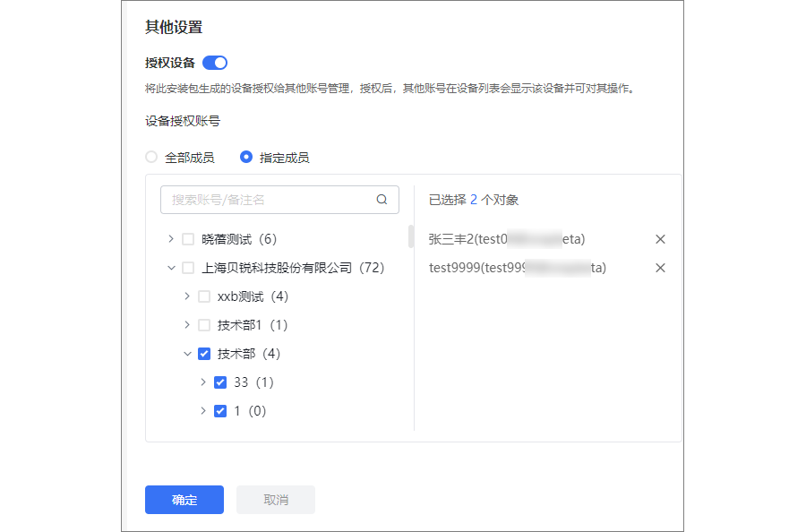Click the 晓蓓测试 (6) label
Viewport: 806px width, 532px height.
tap(239, 239)
